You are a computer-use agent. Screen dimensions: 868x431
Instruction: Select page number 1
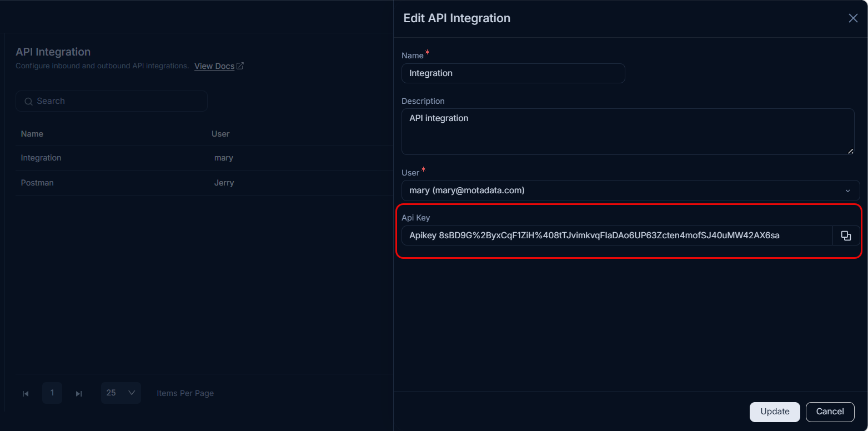[52, 393]
